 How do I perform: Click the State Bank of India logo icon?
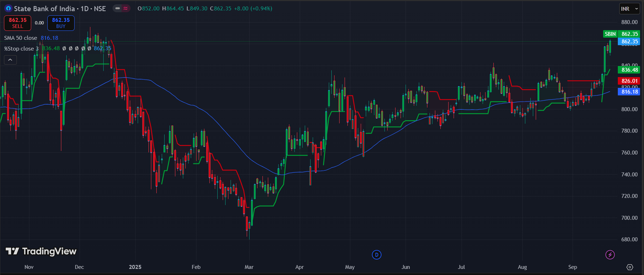[x=8, y=8]
